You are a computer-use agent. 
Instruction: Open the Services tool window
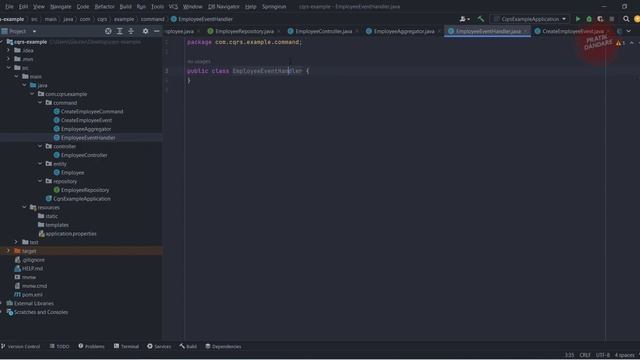[159, 347]
